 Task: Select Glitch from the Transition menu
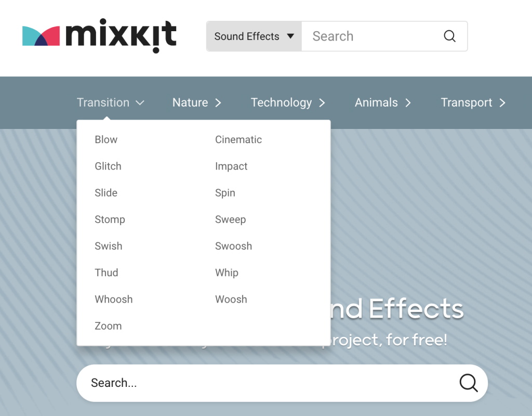pyautogui.click(x=108, y=166)
